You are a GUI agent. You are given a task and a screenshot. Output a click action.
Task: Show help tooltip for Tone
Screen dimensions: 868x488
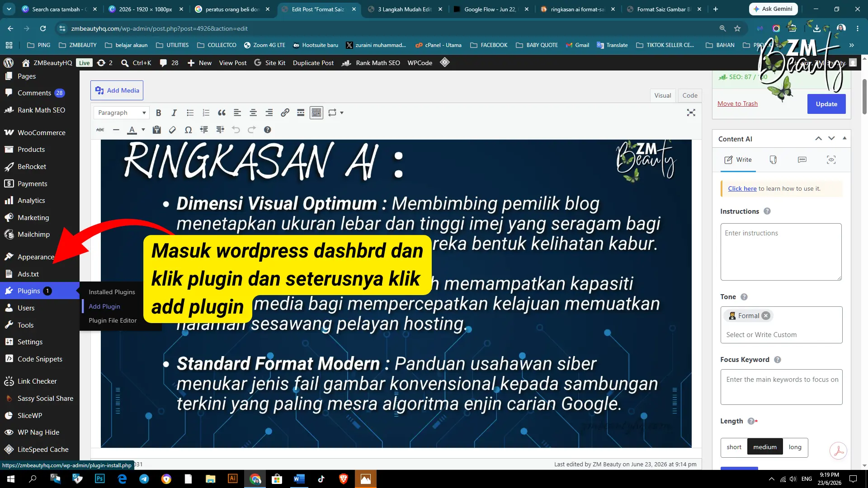[x=744, y=297]
